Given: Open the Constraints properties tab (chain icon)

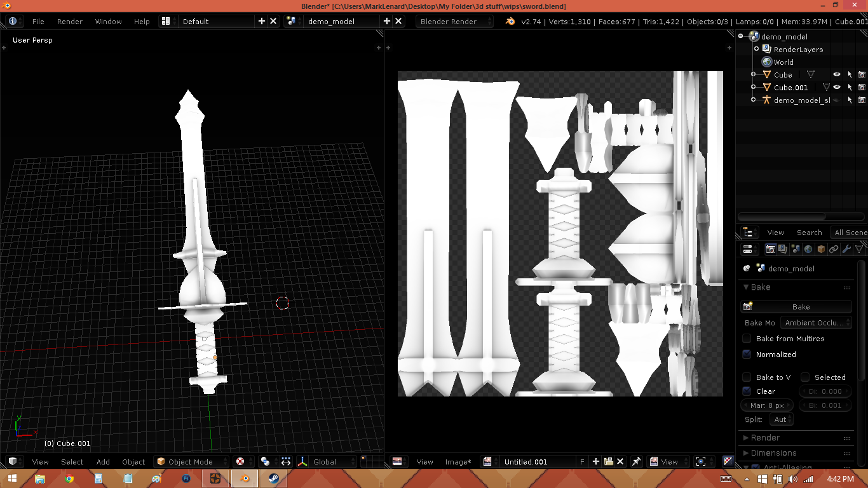Looking at the screenshot, I should [x=834, y=249].
